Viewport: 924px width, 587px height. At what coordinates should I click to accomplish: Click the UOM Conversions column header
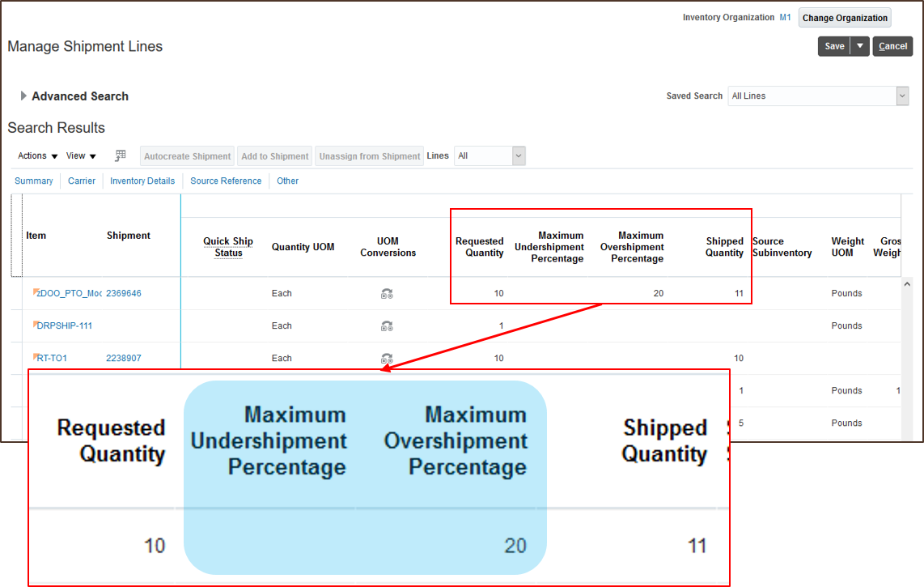(388, 247)
